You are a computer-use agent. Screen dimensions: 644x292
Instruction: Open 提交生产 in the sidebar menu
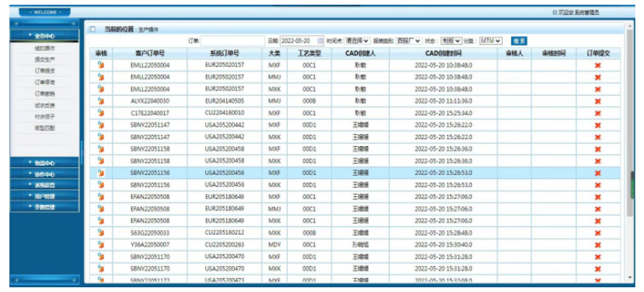[x=45, y=60]
